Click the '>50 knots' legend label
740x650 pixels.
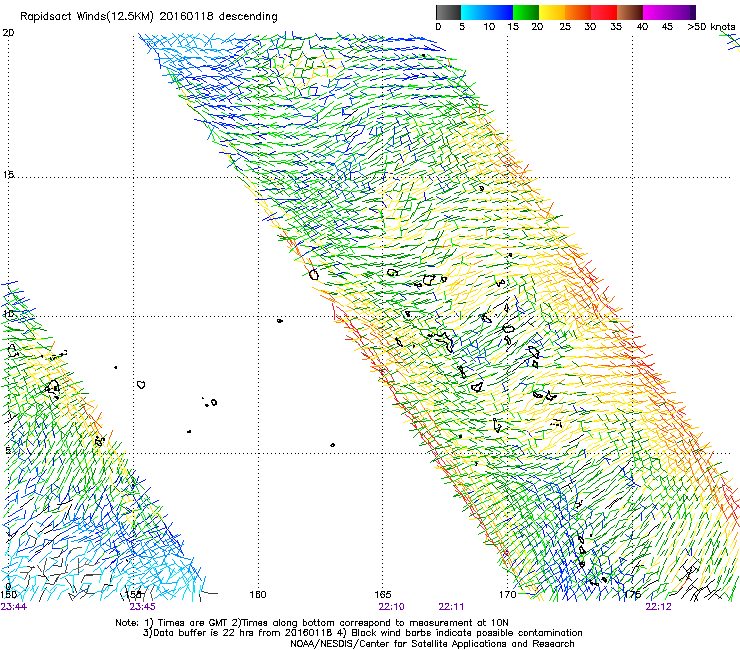pyautogui.click(x=711, y=27)
